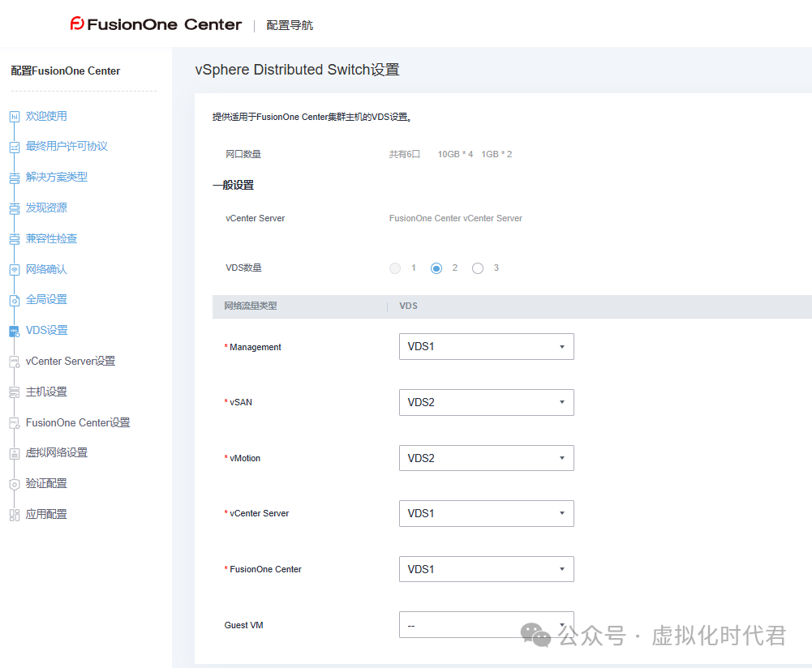Go to 兼容性检查 step
812x668 pixels.
point(51,238)
